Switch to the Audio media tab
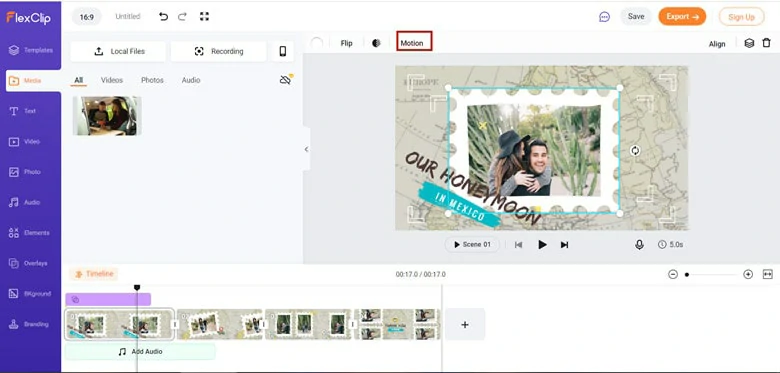The height and width of the screenshot is (373, 780). click(191, 80)
